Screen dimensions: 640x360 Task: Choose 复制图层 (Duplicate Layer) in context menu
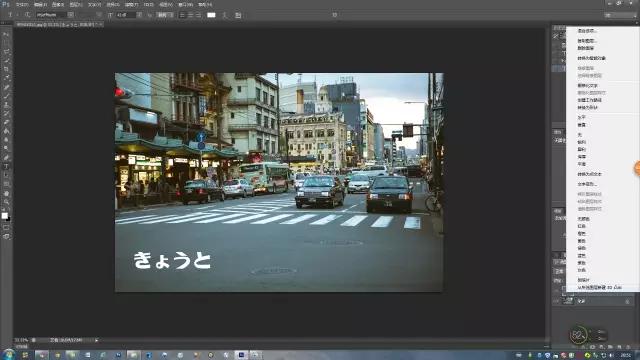pyautogui.click(x=587, y=41)
